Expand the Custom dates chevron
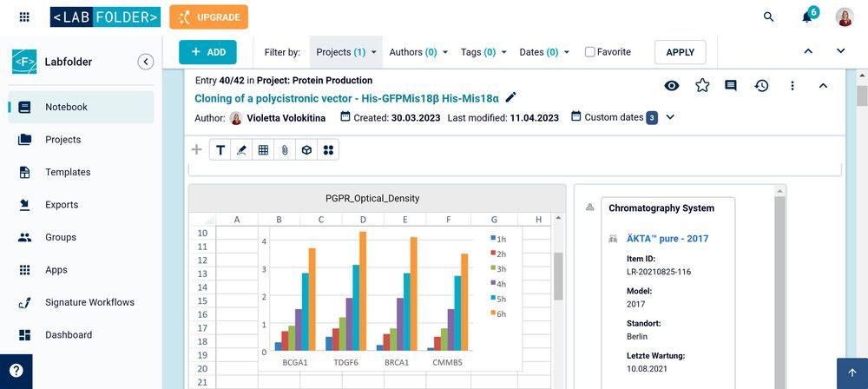The height and width of the screenshot is (389, 868). click(x=669, y=117)
